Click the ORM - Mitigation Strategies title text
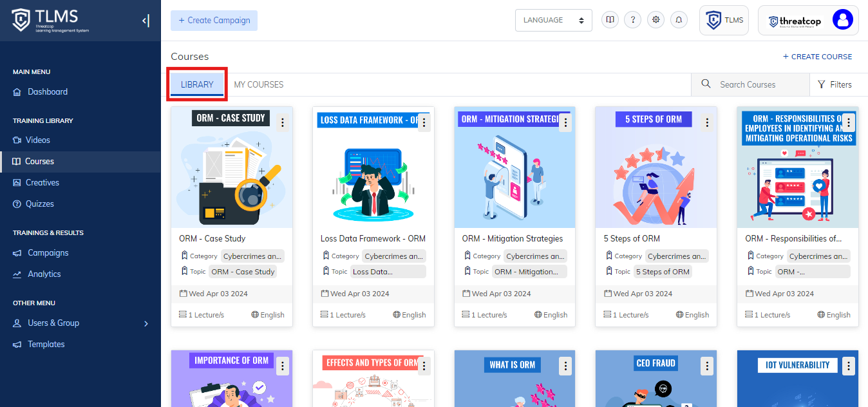This screenshot has height=407, width=868. point(513,238)
